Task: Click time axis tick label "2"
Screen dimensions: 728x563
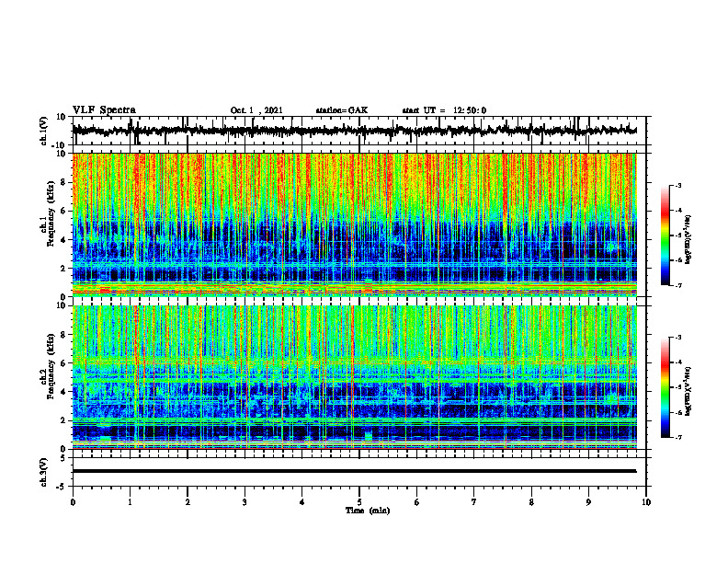Action: [x=188, y=502]
